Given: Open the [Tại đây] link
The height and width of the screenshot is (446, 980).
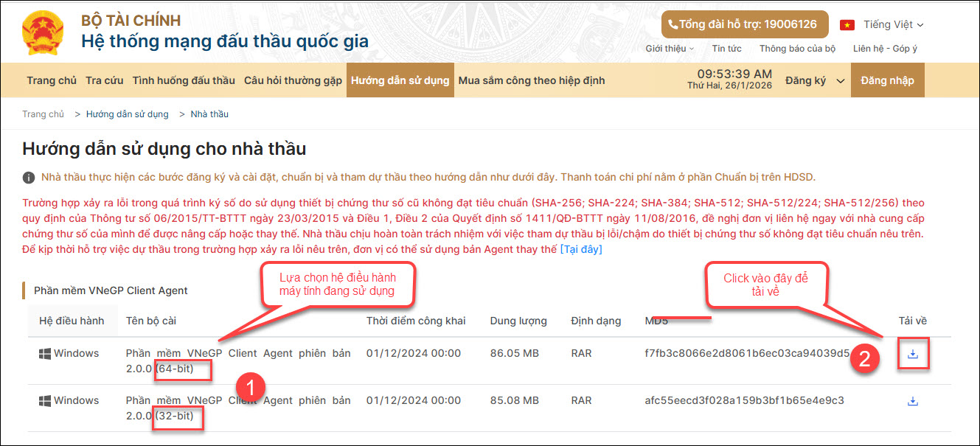Looking at the screenshot, I should click(x=581, y=250).
